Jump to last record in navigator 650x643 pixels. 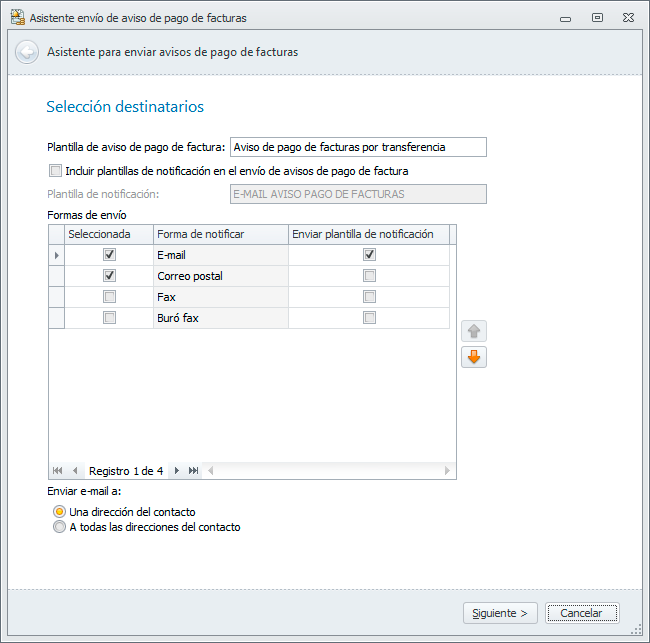pos(193,470)
